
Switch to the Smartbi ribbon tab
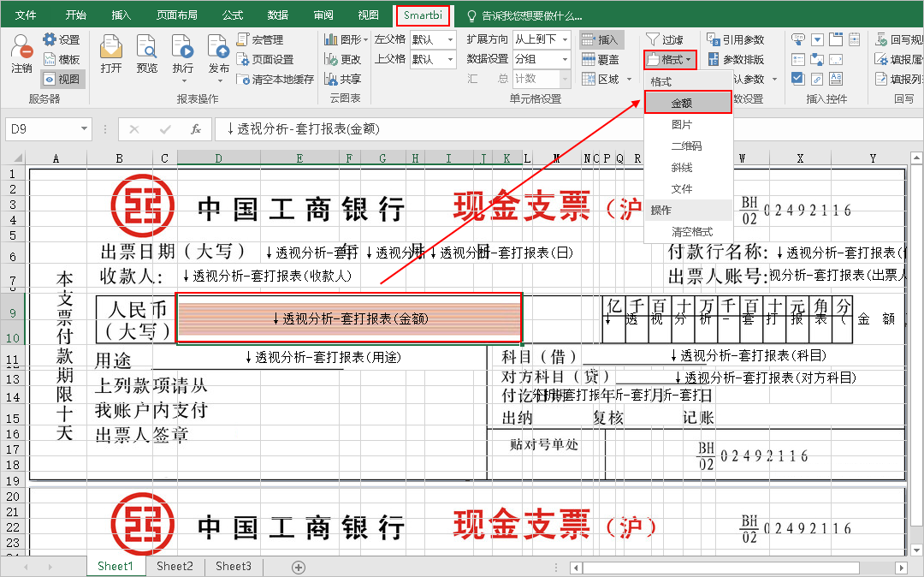(423, 15)
